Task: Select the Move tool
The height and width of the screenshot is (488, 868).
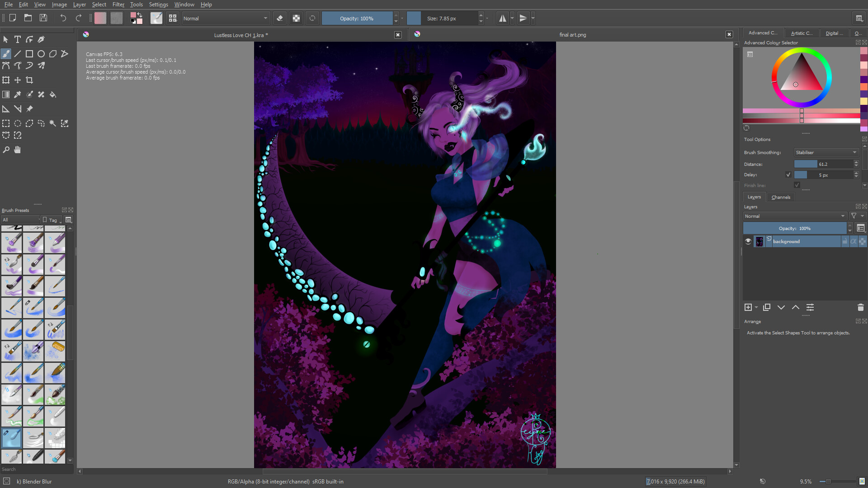Action: pyautogui.click(x=18, y=80)
